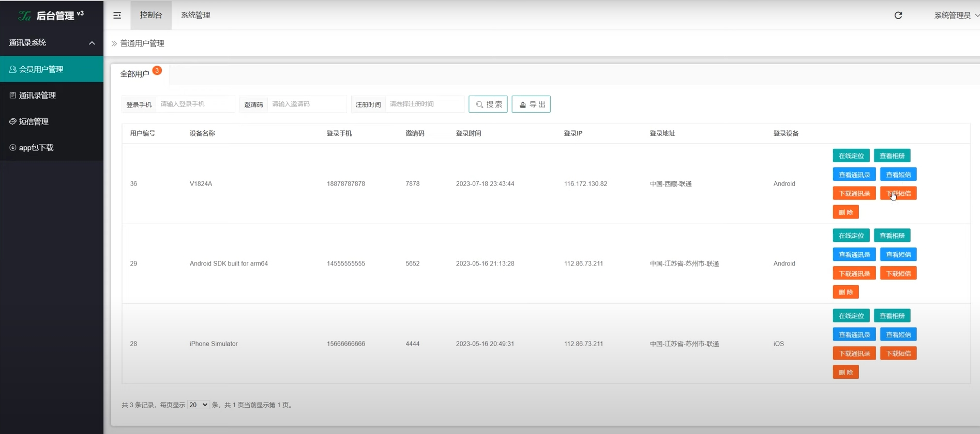The width and height of the screenshot is (980, 434).
Task: Click the 登录时间 column header
Action: pyautogui.click(x=469, y=133)
